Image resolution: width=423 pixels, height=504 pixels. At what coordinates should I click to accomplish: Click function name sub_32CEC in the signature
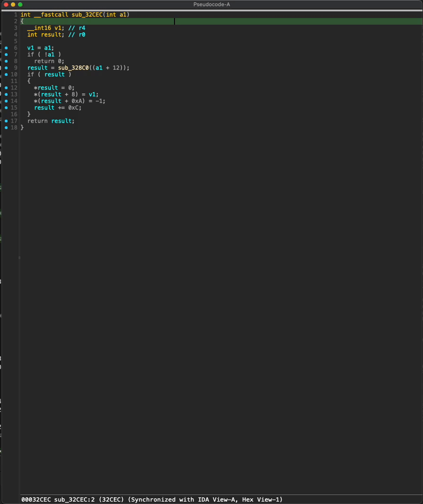tap(87, 14)
